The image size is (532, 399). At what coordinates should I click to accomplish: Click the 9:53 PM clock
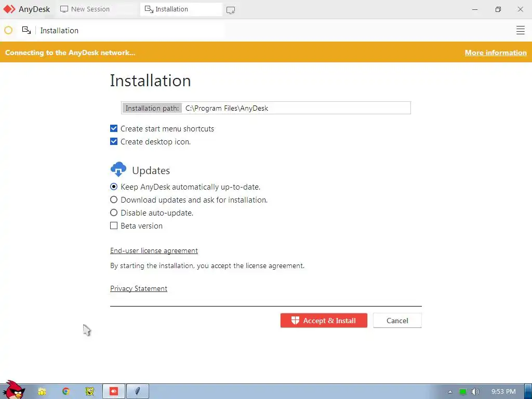tap(503, 392)
